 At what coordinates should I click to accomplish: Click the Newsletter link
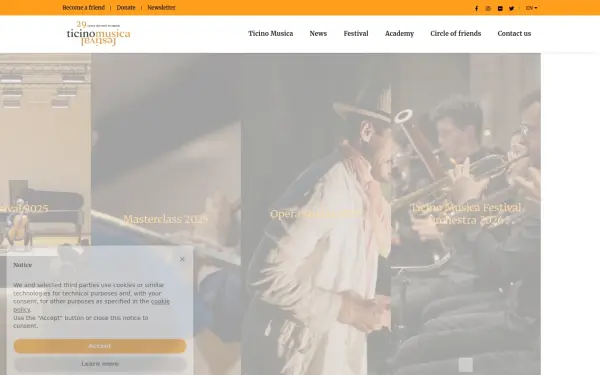click(161, 8)
